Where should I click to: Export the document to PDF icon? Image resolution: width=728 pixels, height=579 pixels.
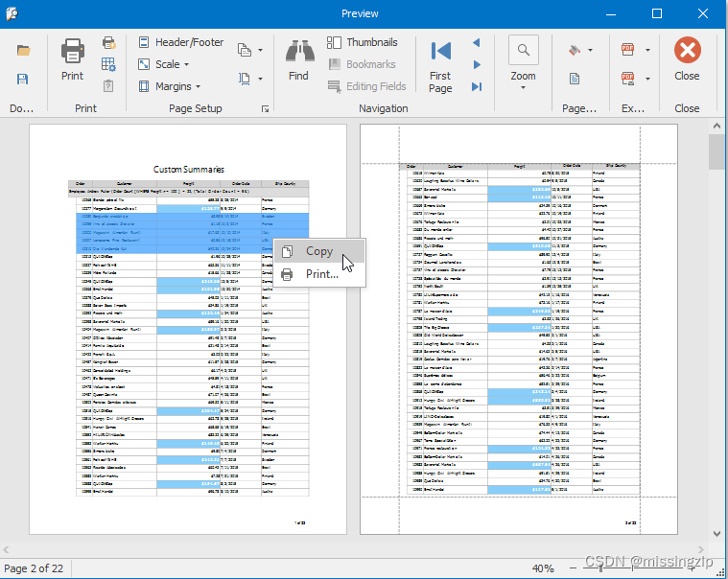point(627,50)
